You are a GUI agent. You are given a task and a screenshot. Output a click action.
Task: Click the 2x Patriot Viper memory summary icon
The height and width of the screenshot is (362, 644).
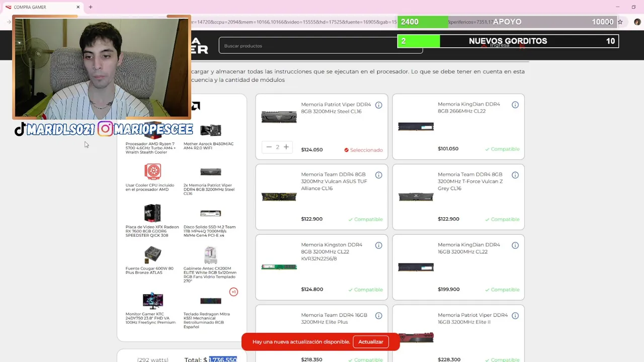point(210,172)
